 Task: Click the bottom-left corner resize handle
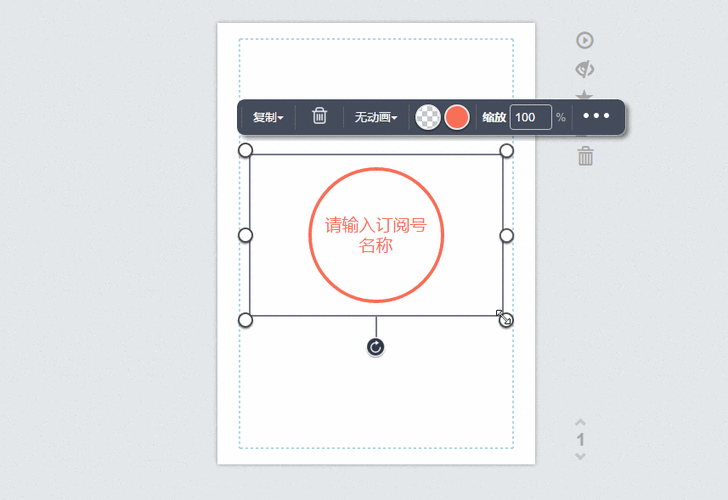point(245,319)
